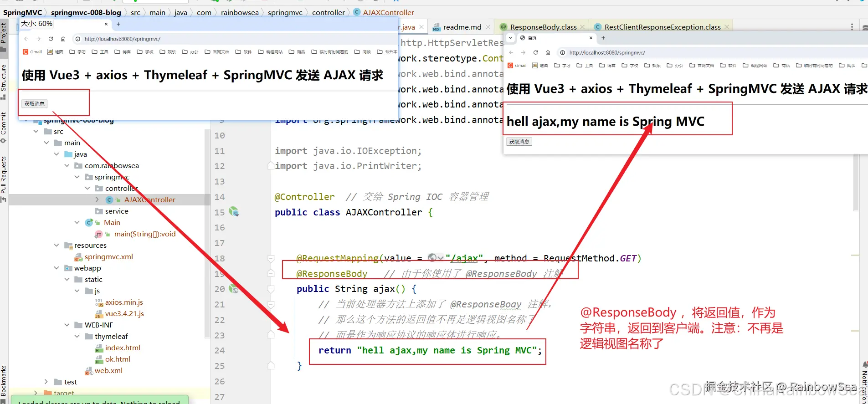868x404 pixels.
Task: Open 地图 bookmark in the 首页 browser window
Action: pyautogui.click(x=540, y=66)
